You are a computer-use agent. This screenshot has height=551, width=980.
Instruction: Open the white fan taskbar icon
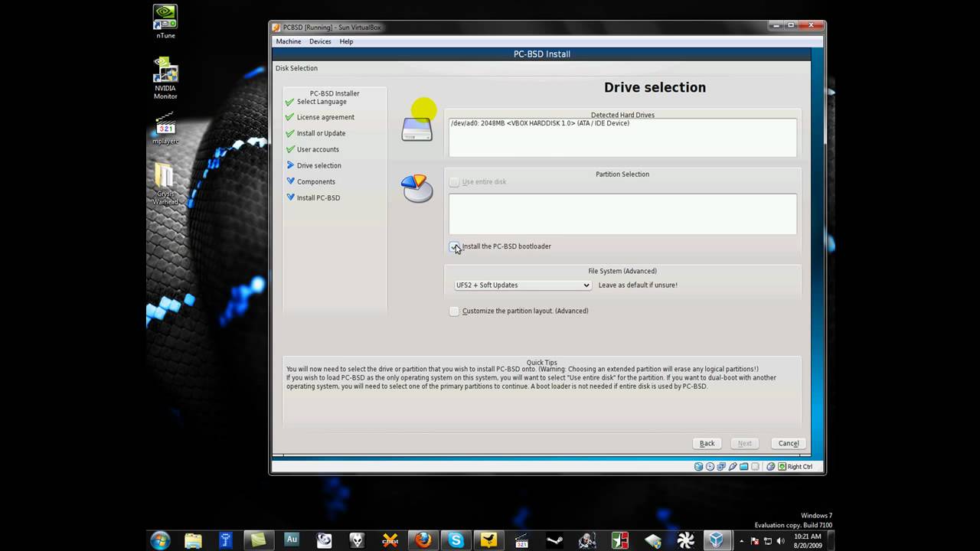[685, 540]
